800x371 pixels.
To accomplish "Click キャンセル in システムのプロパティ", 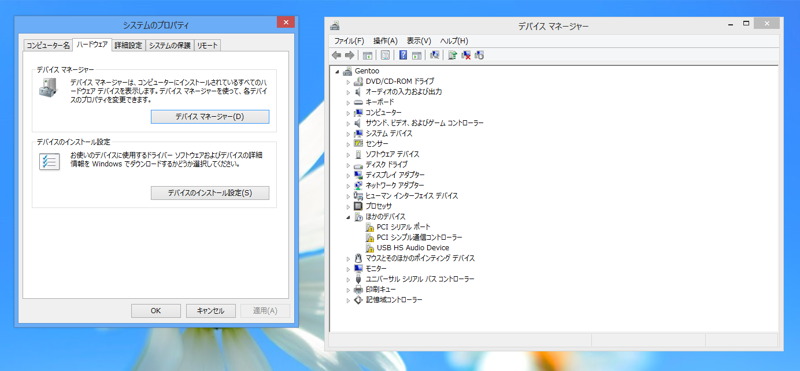I will point(211,311).
